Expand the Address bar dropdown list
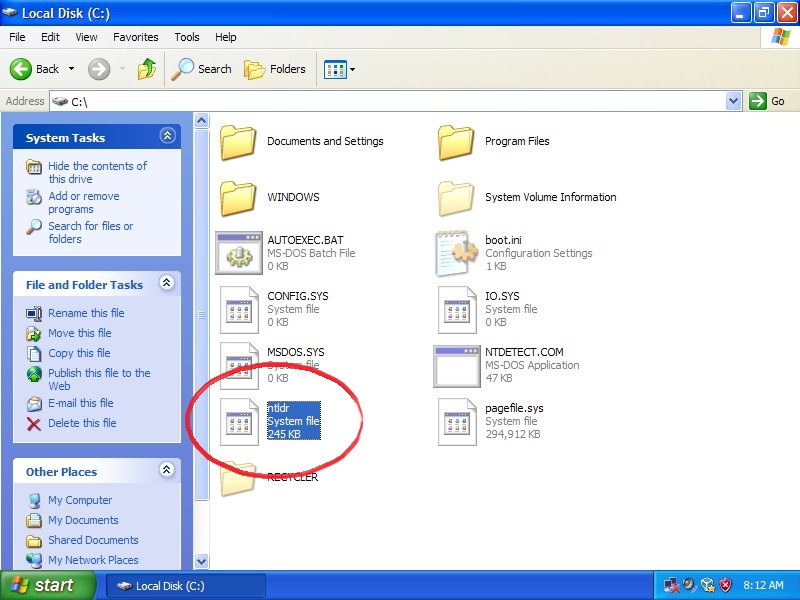This screenshot has height=600, width=800. coord(734,101)
